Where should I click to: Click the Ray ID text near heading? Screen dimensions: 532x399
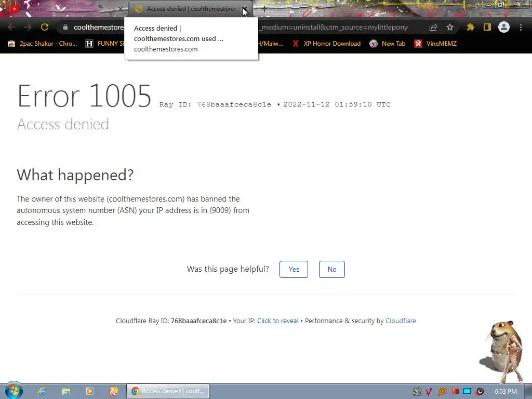click(x=216, y=104)
